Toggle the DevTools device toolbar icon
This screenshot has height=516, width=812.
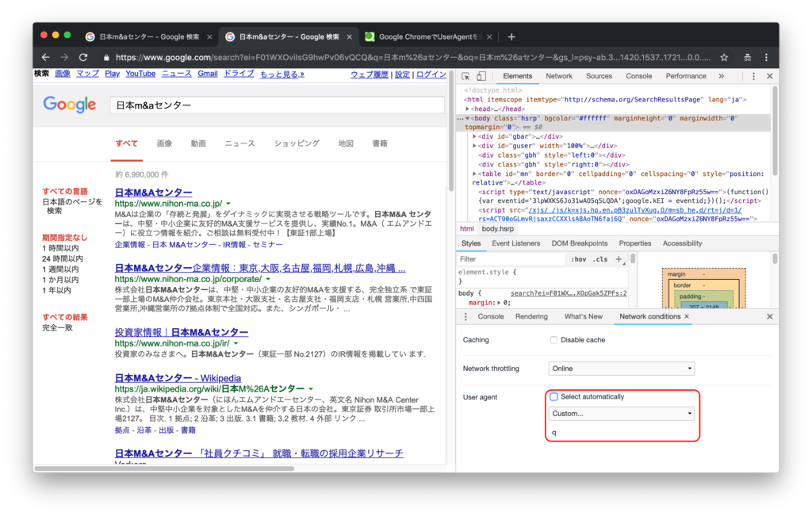click(x=481, y=76)
